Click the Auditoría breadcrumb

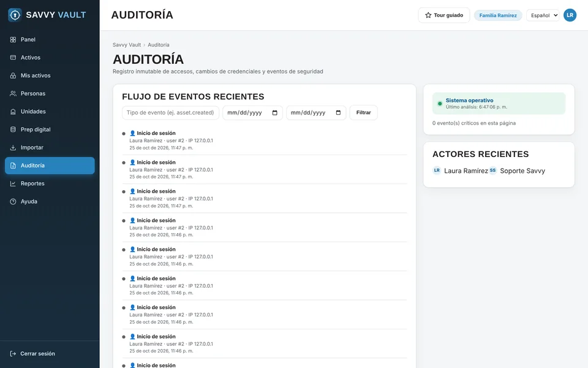[158, 45]
